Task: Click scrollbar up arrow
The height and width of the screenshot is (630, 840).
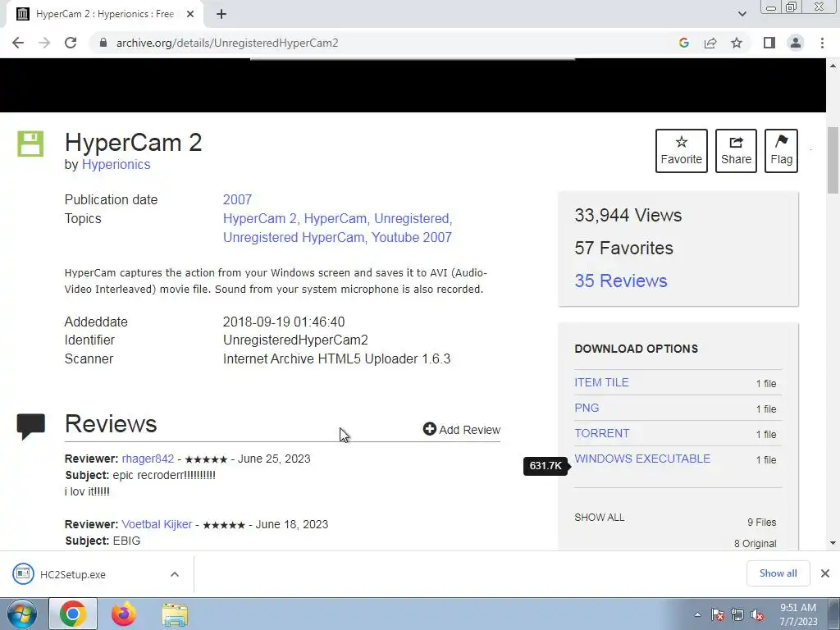Action: (x=833, y=66)
